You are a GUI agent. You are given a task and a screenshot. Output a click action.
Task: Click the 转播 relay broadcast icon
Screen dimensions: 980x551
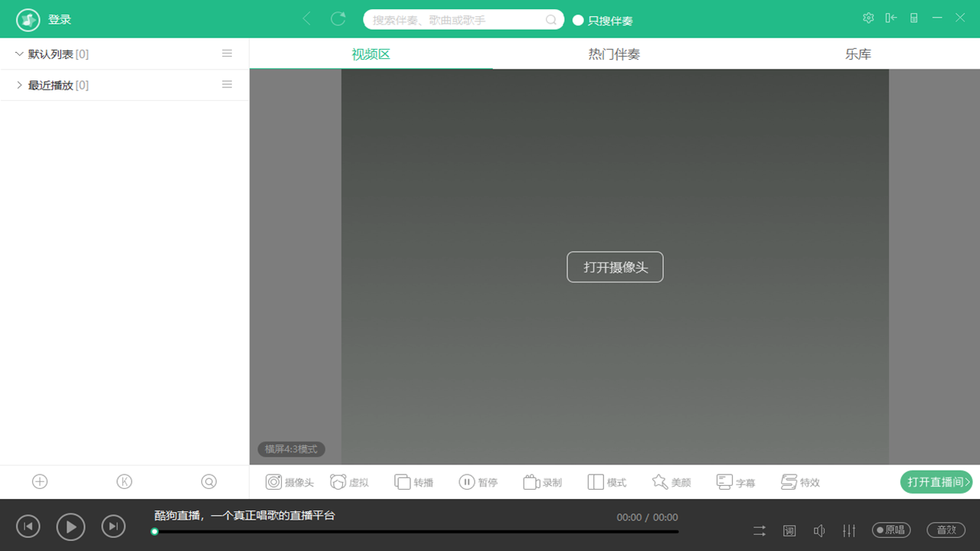tap(401, 481)
